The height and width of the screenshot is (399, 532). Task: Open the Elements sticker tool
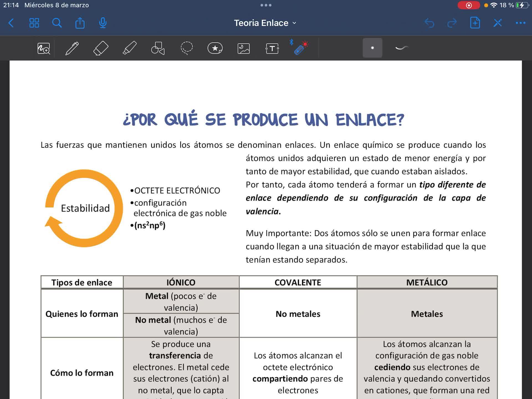click(215, 48)
